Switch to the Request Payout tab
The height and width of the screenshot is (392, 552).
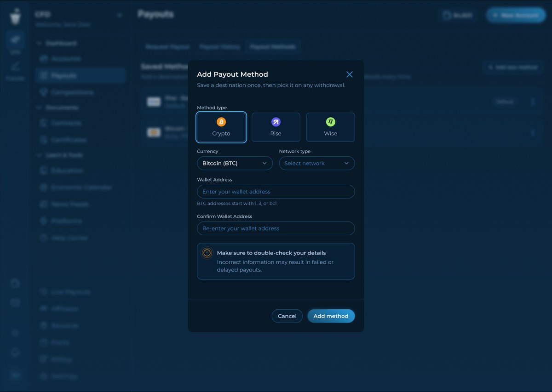tap(167, 47)
